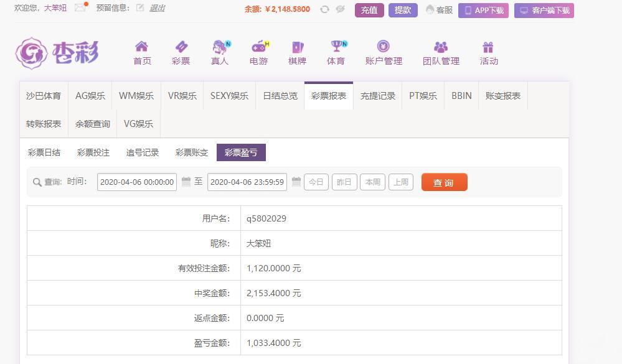
Task: Switch to WM娱乐 tab
Action: pyautogui.click(x=136, y=96)
